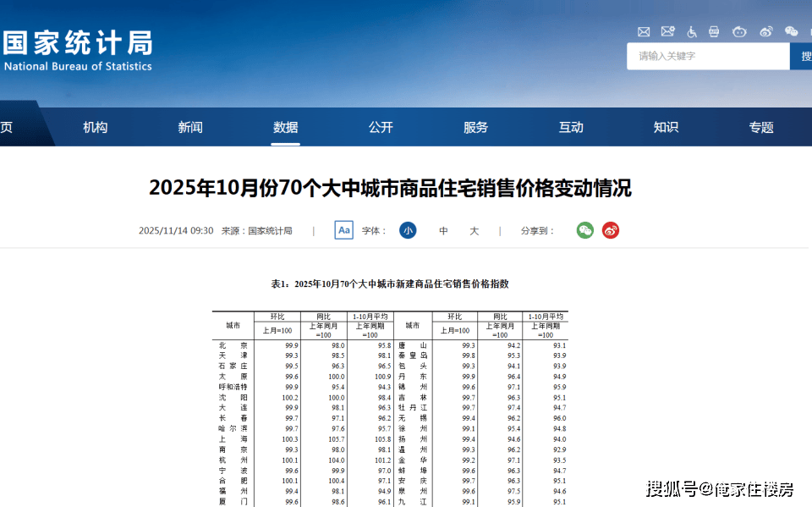Open the mobile APP icon

point(714,31)
